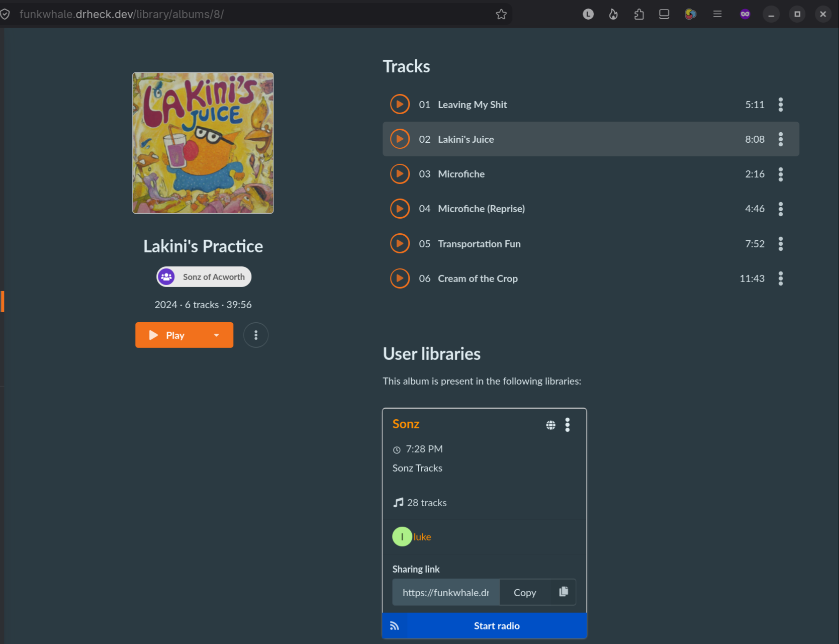Start radio for Sonz library
Image resolution: width=839 pixels, height=644 pixels.
pos(485,626)
